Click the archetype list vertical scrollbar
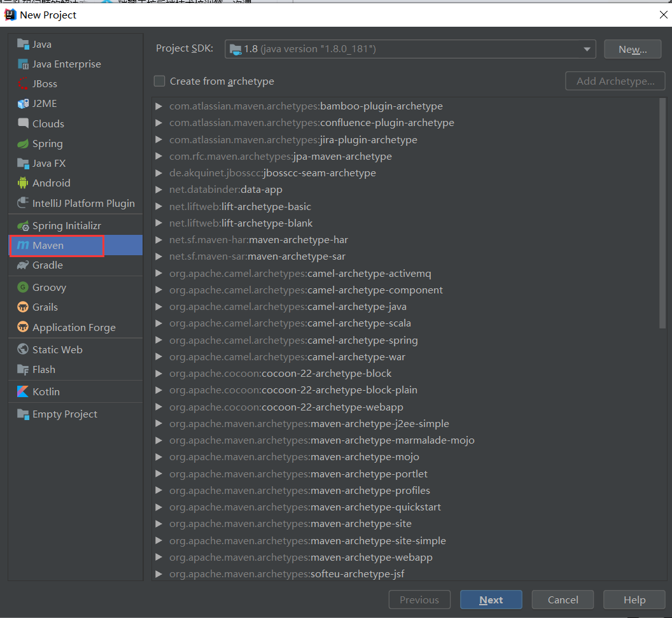The image size is (672, 618). (x=662, y=213)
